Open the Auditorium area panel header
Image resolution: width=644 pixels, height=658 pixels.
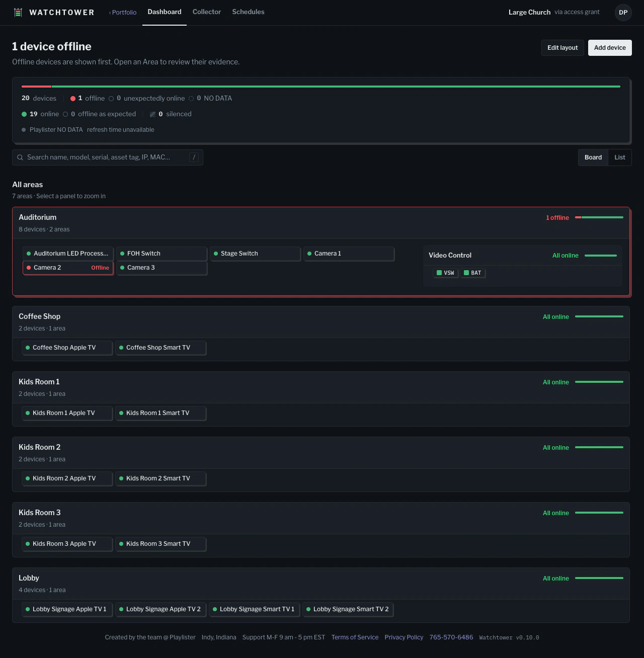321,223
